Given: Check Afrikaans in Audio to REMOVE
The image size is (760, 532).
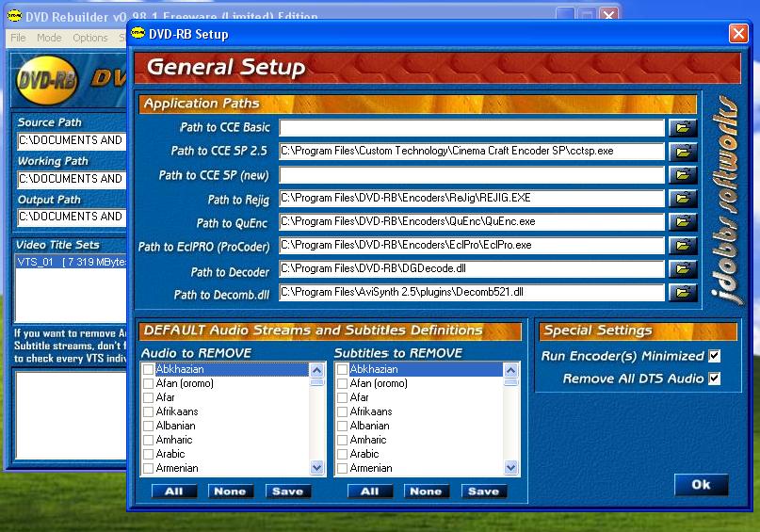Looking at the screenshot, I should coord(148,411).
